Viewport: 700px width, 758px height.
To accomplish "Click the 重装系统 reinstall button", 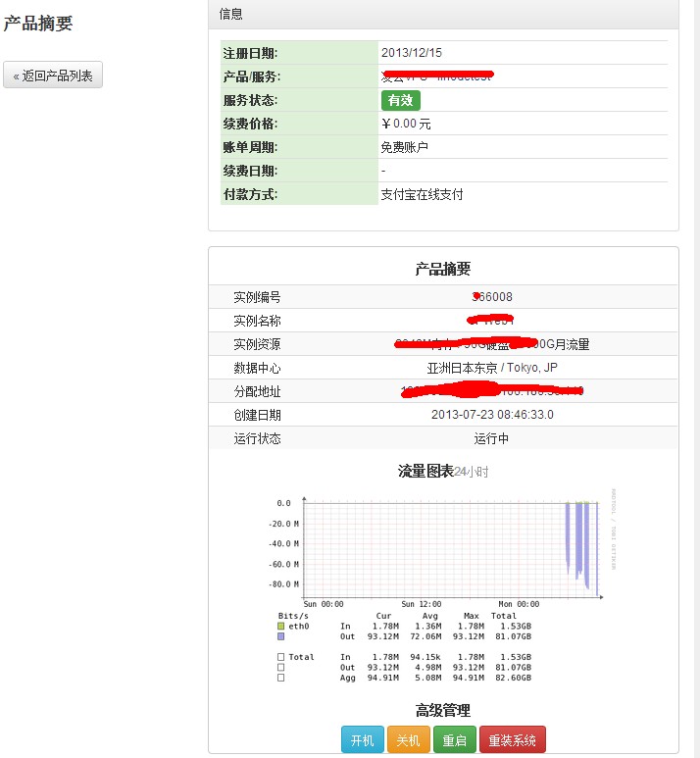I will [513, 740].
